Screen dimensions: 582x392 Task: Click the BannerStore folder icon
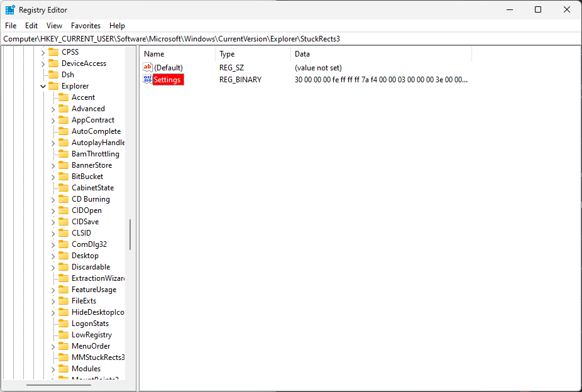click(63, 165)
